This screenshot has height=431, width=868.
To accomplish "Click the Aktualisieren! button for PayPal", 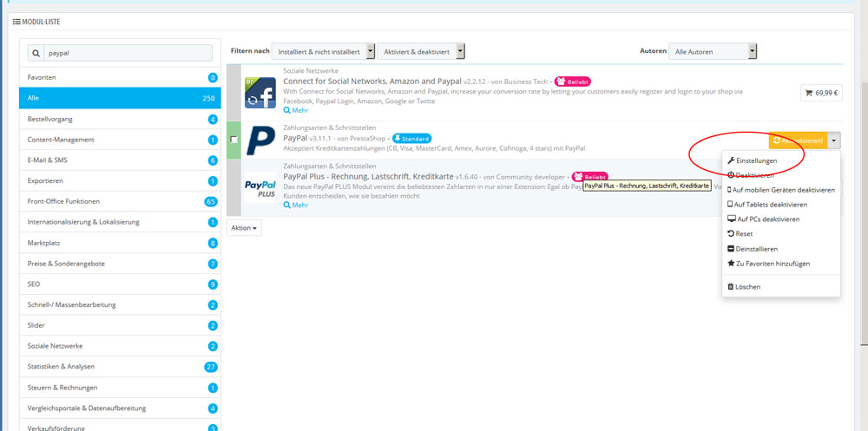I will (798, 140).
